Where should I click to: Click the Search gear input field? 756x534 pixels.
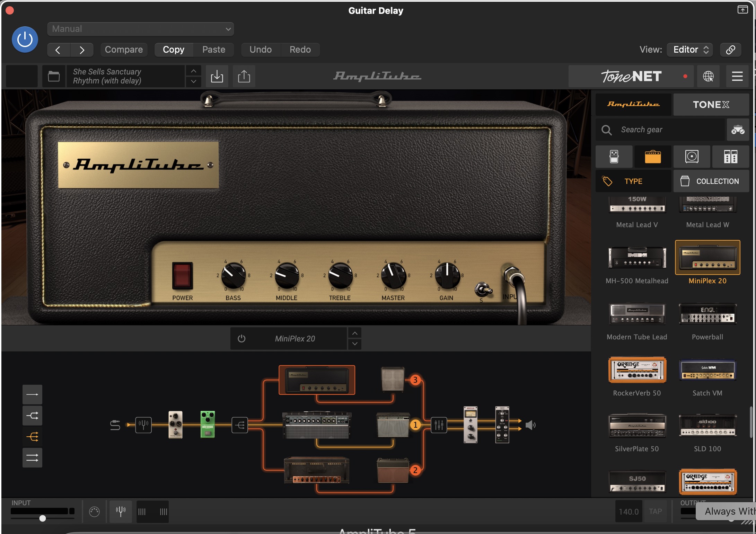pos(660,130)
